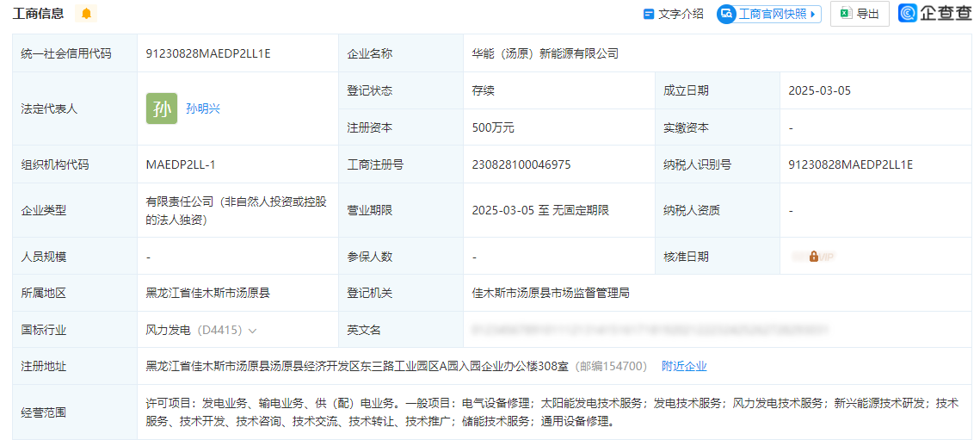Click the 工商信息 section heading
This screenshot has height=440, width=980.
pyautogui.click(x=38, y=14)
